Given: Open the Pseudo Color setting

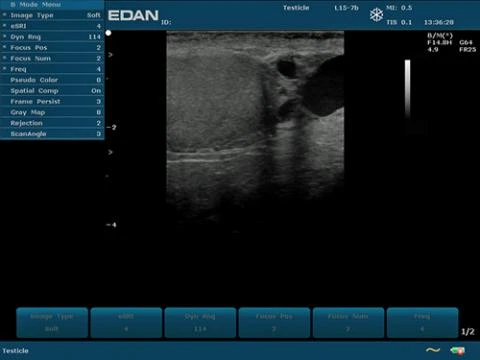Looking at the screenshot, I should click(52, 80).
